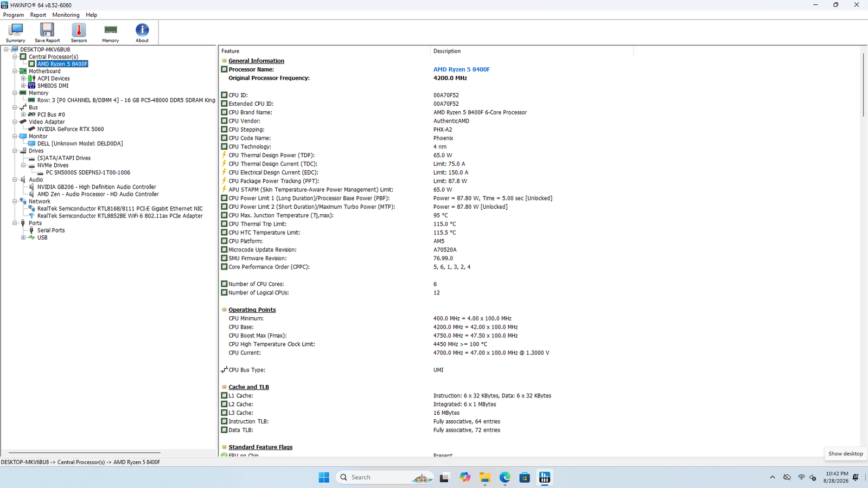Screen dimensions: 868x488
Task: Click the Wi-Fi icon in the system tray
Action: coord(801,477)
